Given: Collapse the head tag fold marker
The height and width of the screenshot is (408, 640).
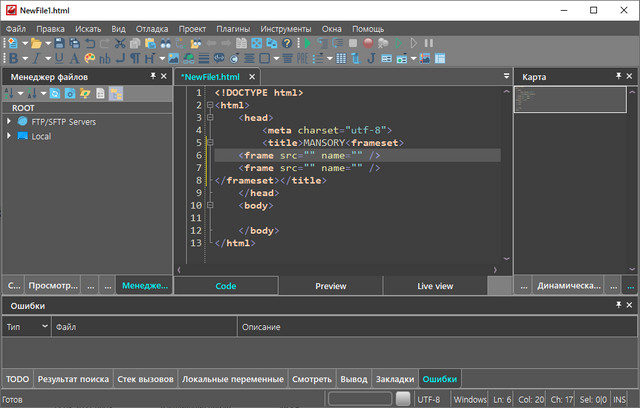Looking at the screenshot, I should click(210, 117).
